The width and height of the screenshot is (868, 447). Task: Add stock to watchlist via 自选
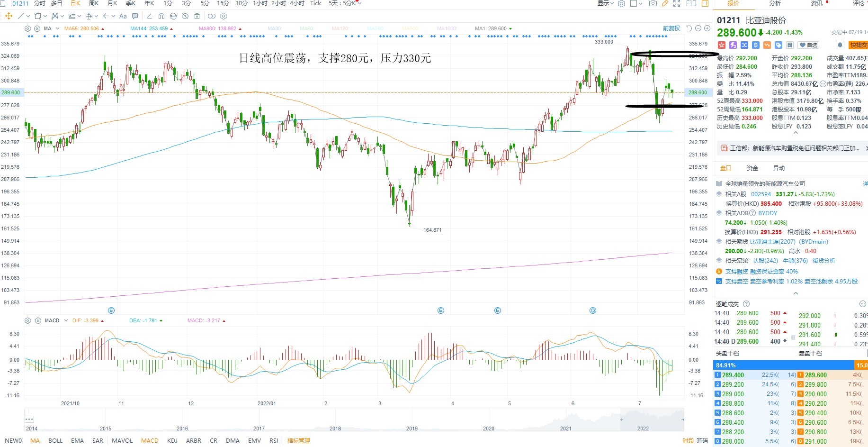tap(808, 45)
